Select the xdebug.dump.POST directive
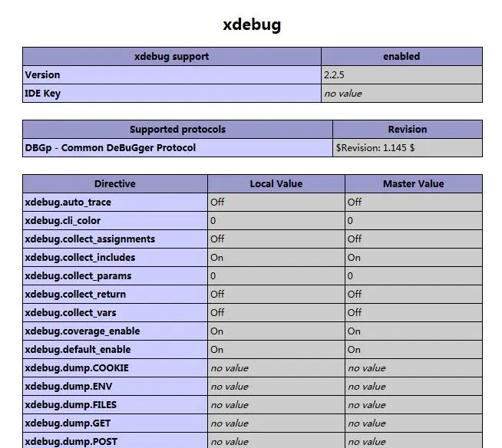Screen dimensions: 502x448 pos(115,440)
